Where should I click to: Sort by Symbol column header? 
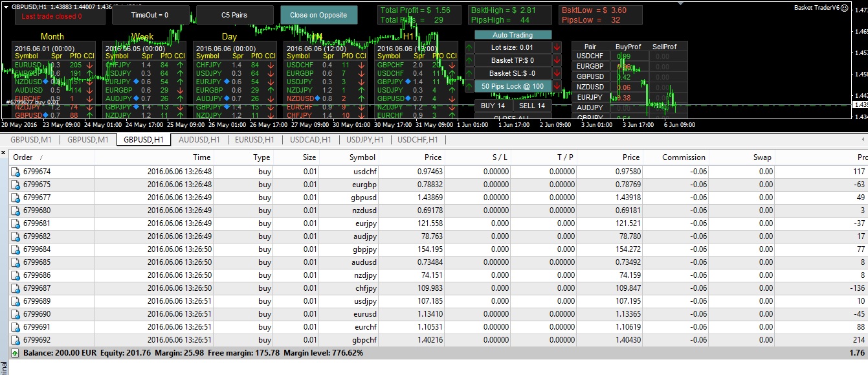tap(349, 157)
